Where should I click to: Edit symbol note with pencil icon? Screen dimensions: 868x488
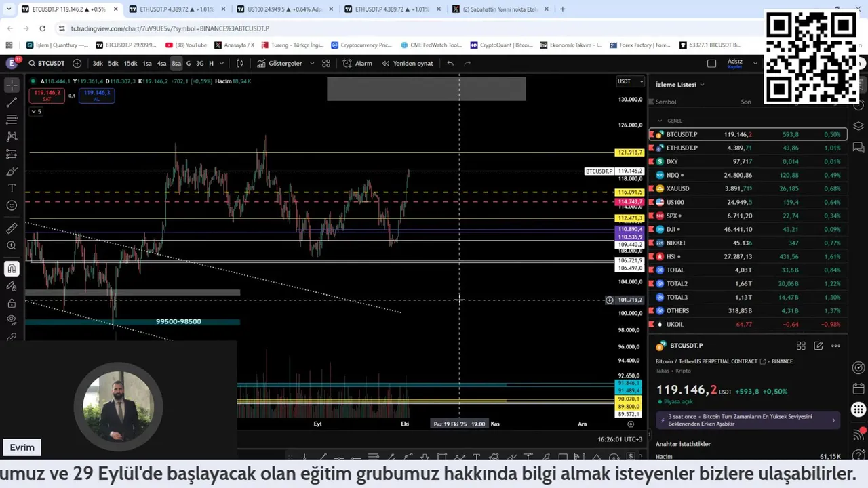click(x=818, y=346)
